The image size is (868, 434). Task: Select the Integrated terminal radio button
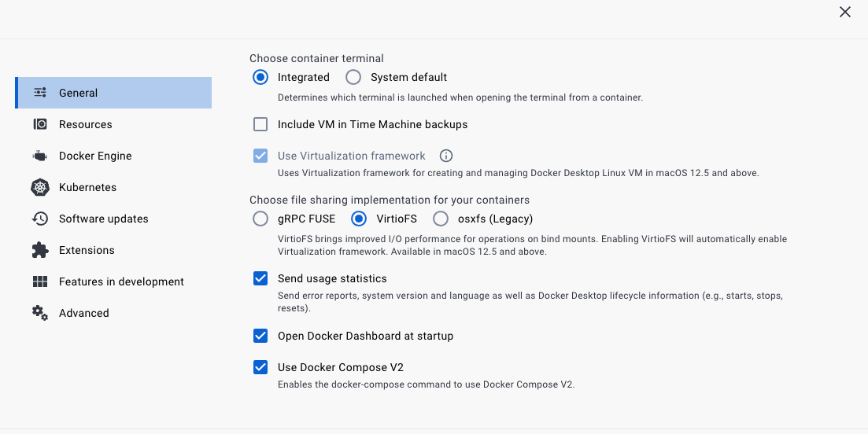click(x=260, y=77)
